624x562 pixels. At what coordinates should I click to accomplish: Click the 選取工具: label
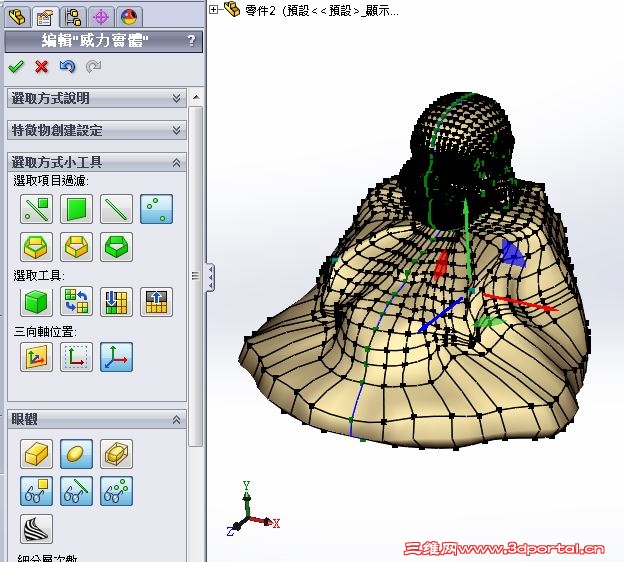coord(39,275)
